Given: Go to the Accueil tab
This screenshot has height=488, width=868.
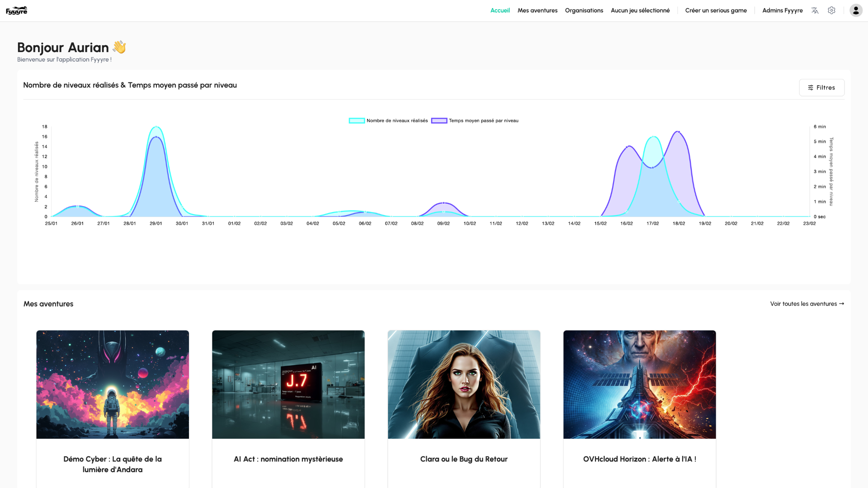Looking at the screenshot, I should tap(500, 10).
